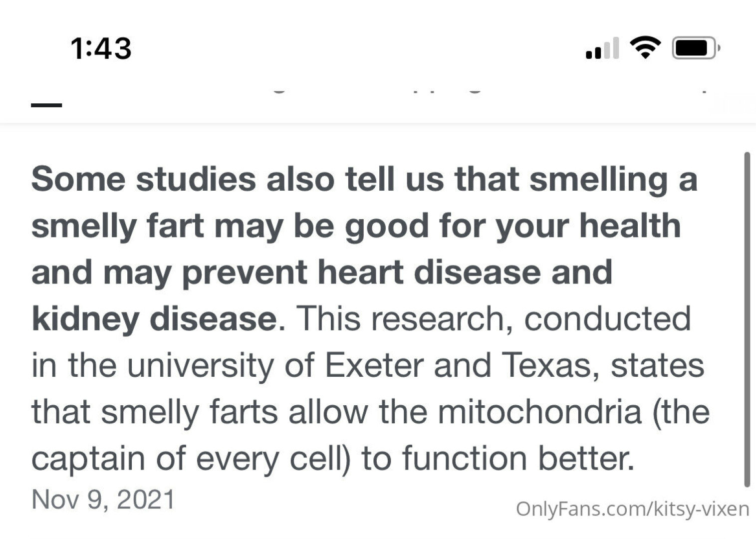The image size is (756, 539).
Task: Tap the short black dash at top left
Action: tap(46, 105)
